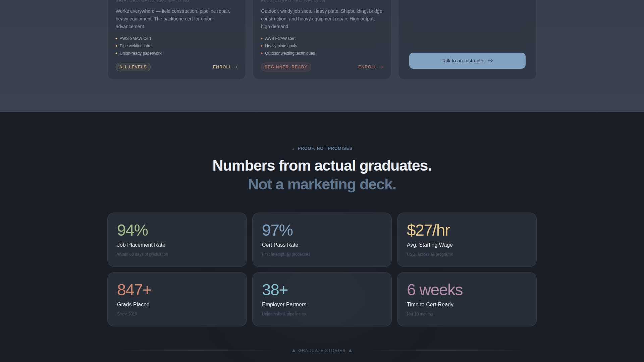
Task: Select the ALL LEVELS badge
Action: 133,67
